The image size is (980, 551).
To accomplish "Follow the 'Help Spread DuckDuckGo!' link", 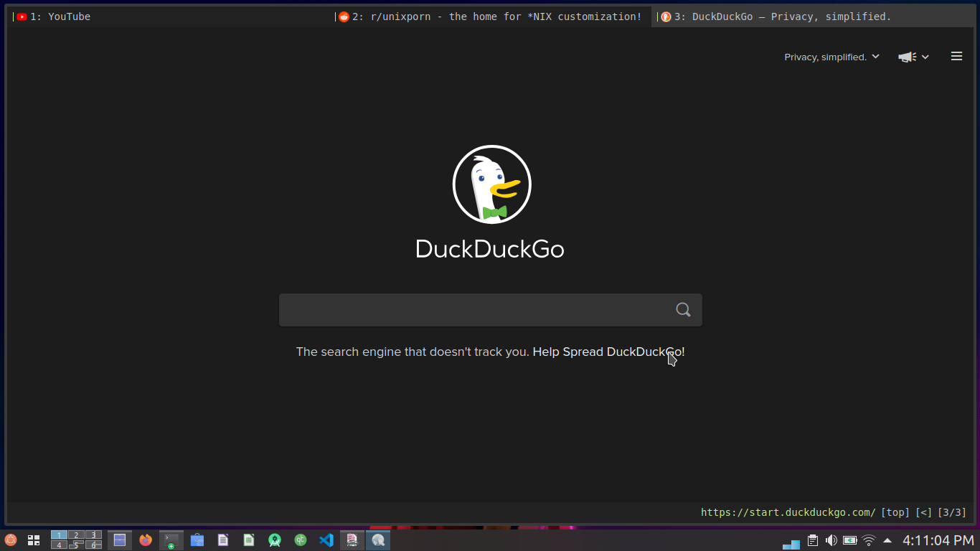I will point(608,352).
